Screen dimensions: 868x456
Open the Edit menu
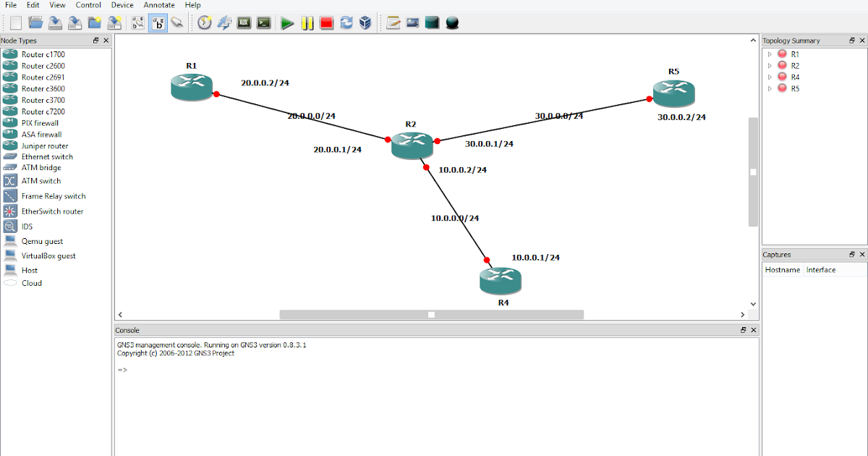point(33,5)
